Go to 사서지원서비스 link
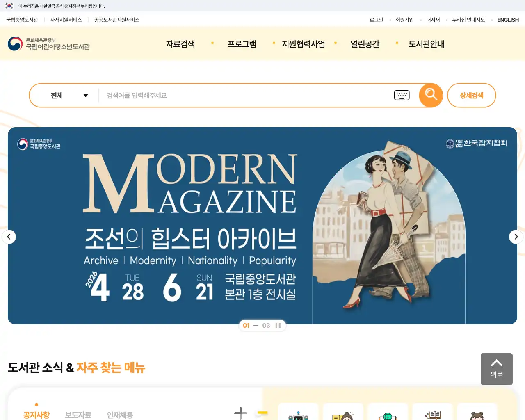Image resolution: width=525 pixels, height=420 pixels. 66,20
